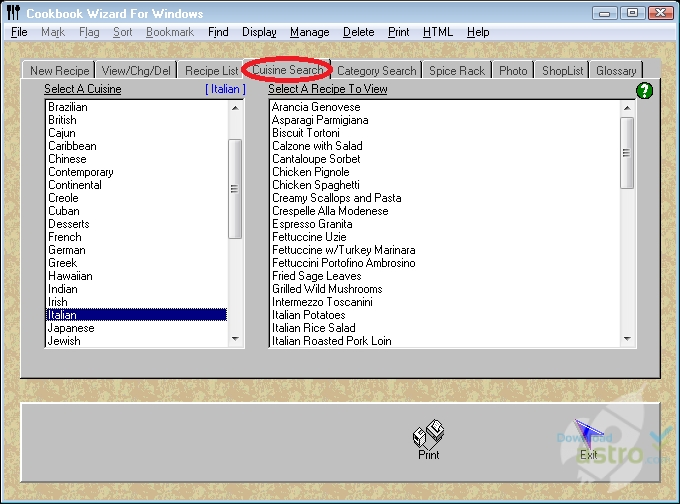This screenshot has width=680, height=504.
Task: Open the Manage menu
Action: click(x=310, y=32)
